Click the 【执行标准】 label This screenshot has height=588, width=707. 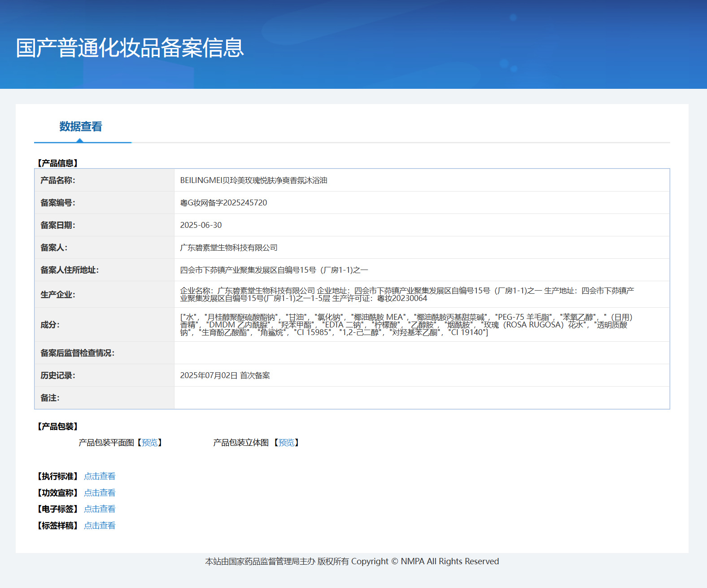click(x=57, y=476)
